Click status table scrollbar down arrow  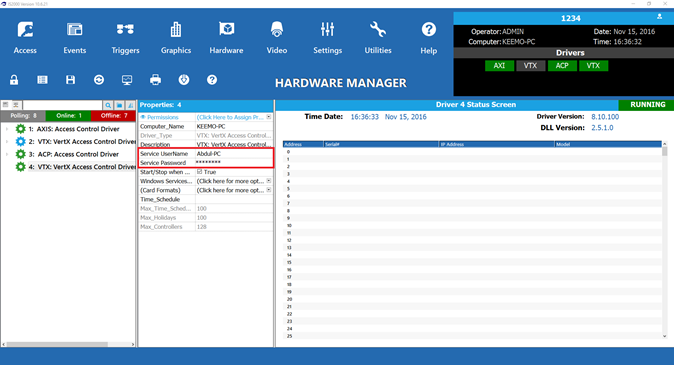click(x=665, y=336)
